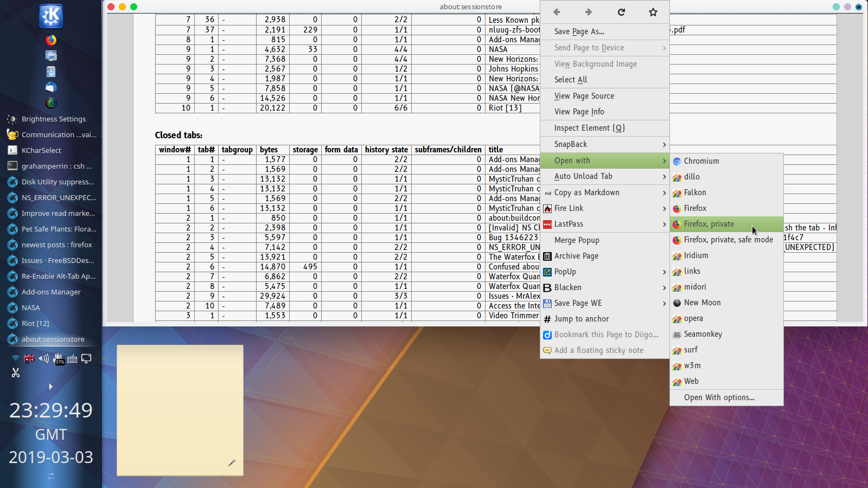Open with Seamonkey
The height and width of the screenshot is (488, 868).
click(x=726, y=334)
